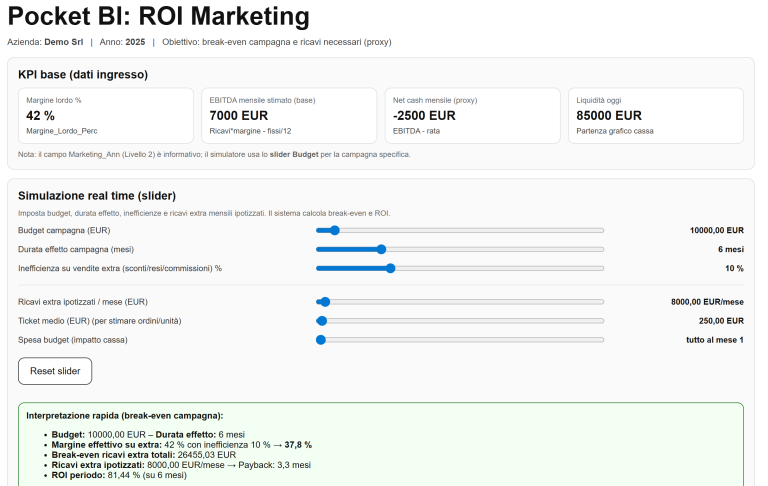Click the 10 % inefficiency value readout
Image resolution: width=768 pixels, height=486 pixels.
(733, 268)
